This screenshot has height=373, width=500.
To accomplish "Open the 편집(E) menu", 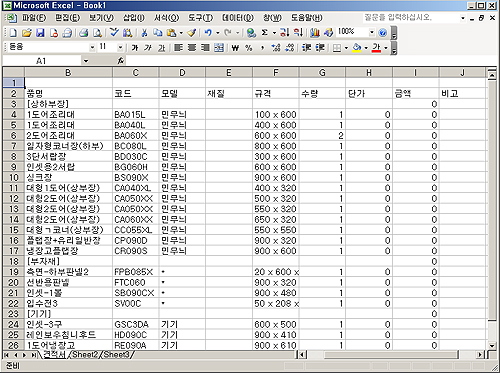I will click(67, 18).
